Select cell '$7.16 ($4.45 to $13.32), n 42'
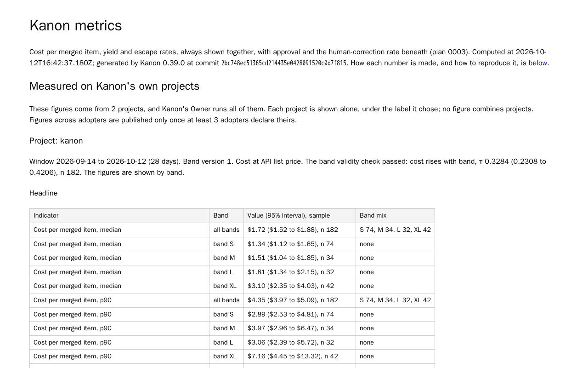This screenshot has width=588, height=368. coord(300,356)
